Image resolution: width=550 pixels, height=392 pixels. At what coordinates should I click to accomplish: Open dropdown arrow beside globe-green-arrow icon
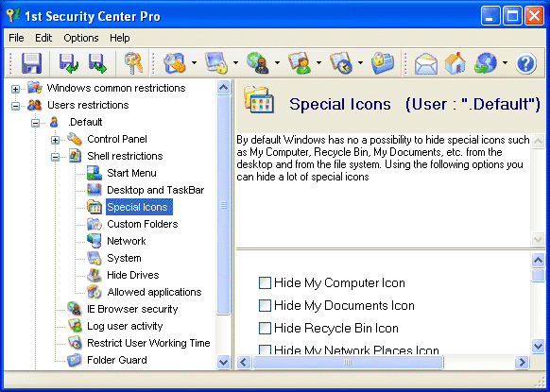pos(505,63)
